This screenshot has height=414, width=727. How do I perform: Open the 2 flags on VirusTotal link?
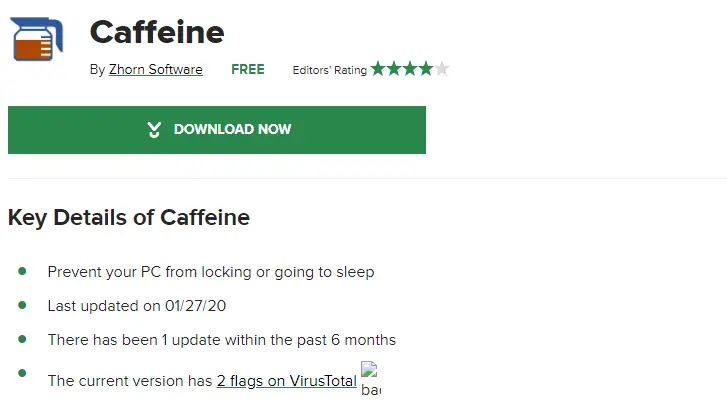click(x=287, y=381)
